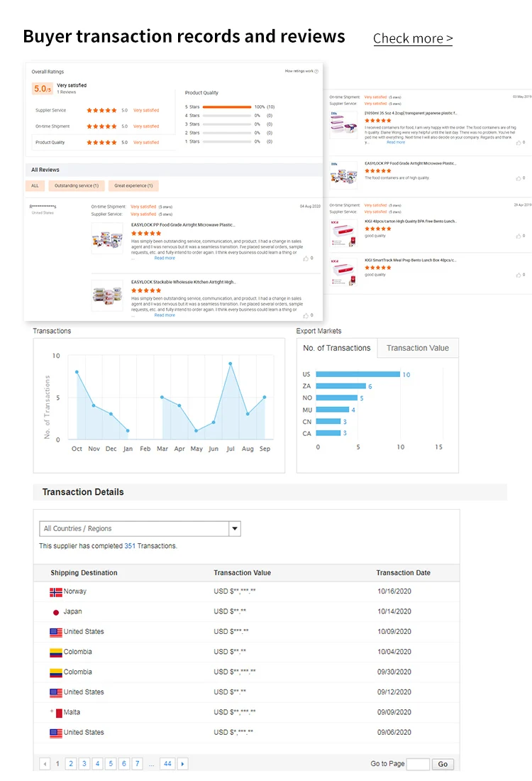Click the Transaction Value column header

(x=243, y=573)
